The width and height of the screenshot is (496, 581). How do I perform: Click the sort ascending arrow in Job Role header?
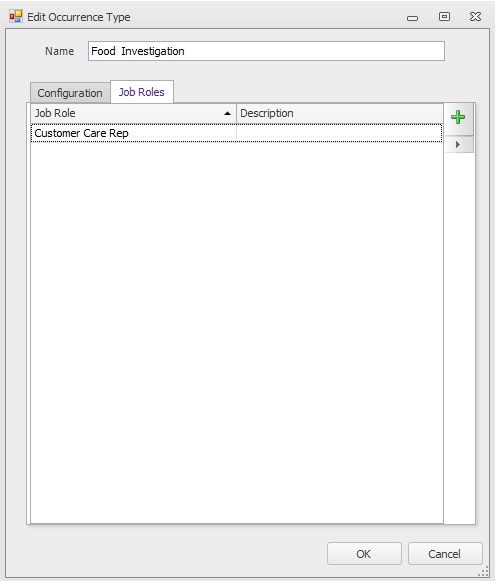pos(227,113)
